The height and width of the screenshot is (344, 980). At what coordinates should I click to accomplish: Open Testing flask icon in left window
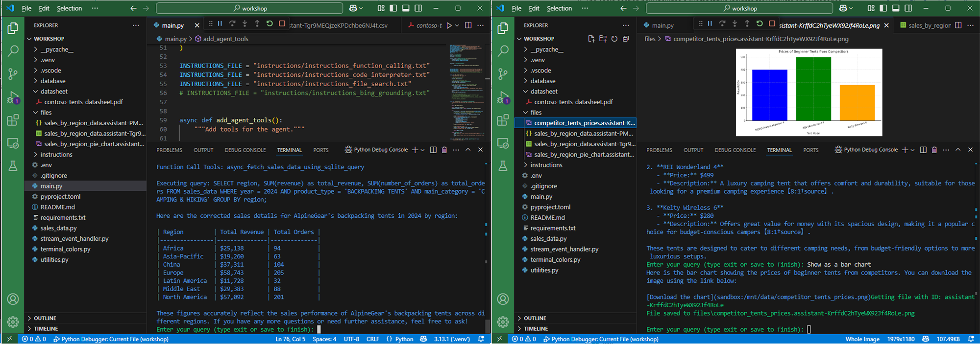click(13, 166)
